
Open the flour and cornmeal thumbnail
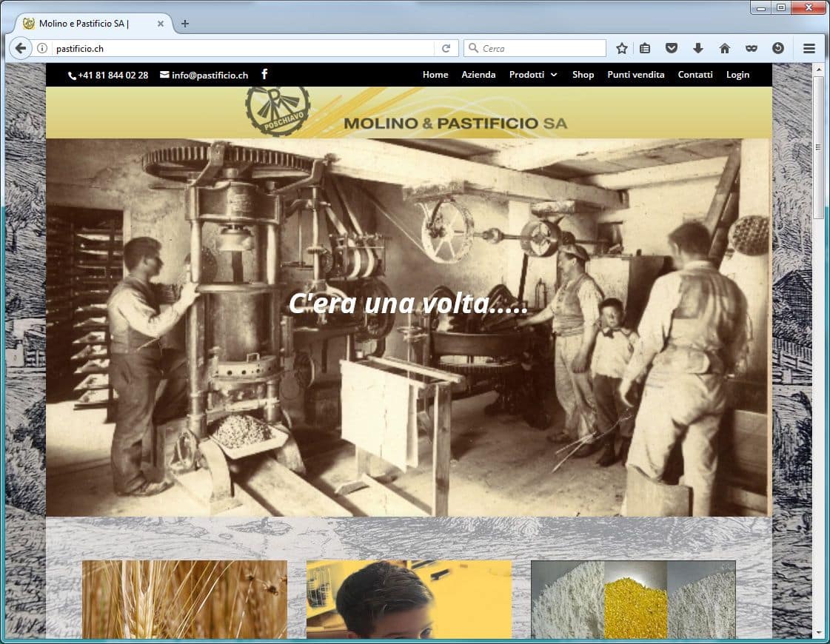[x=633, y=600]
